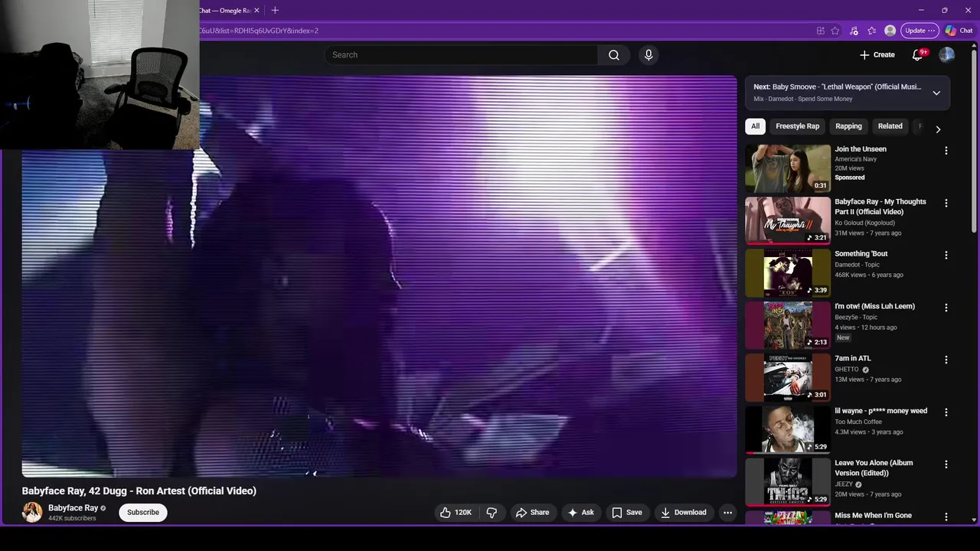Like the video with the thumbs-up 120K button
Image resolution: width=980 pixels, height=551 pixels.
coord(456,513)
